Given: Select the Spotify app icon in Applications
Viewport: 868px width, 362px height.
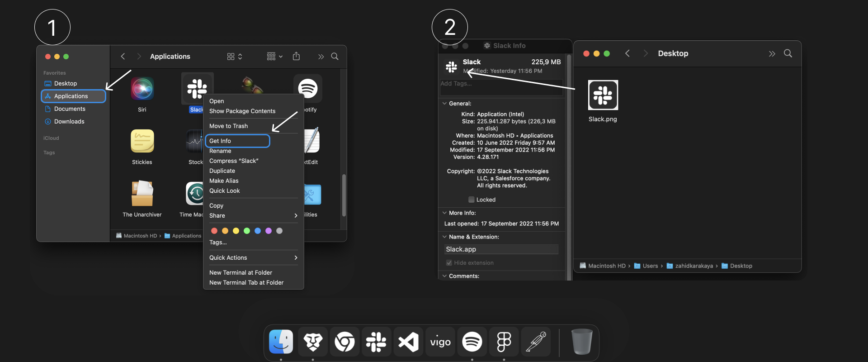Looking at the screenshot, I should tap(308, 89).
